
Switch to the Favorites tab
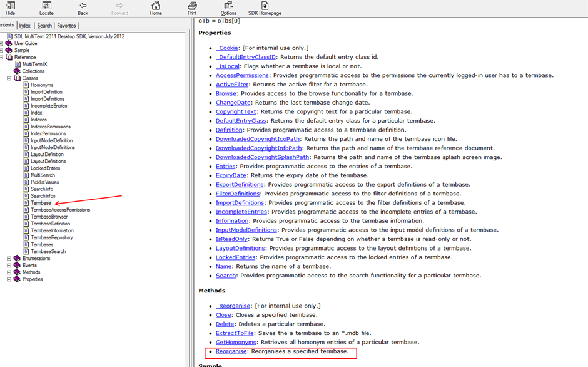pos(66,26)
